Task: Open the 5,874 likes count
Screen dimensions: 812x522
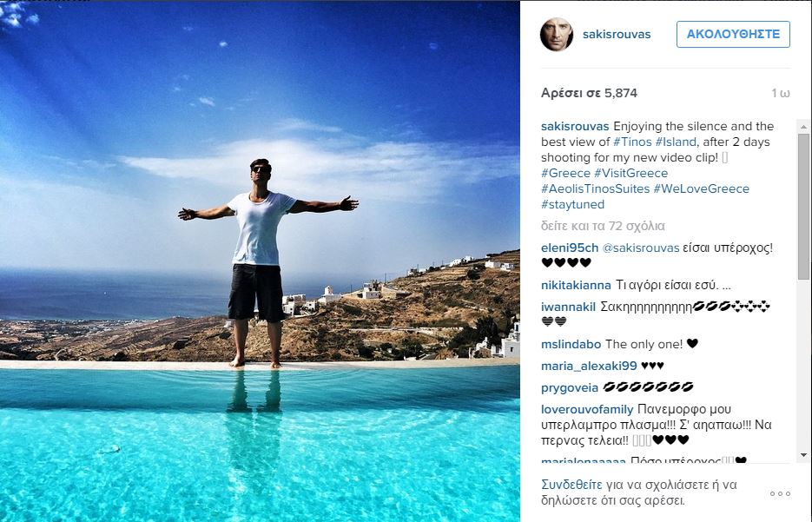Action: (x=589, y=93)
